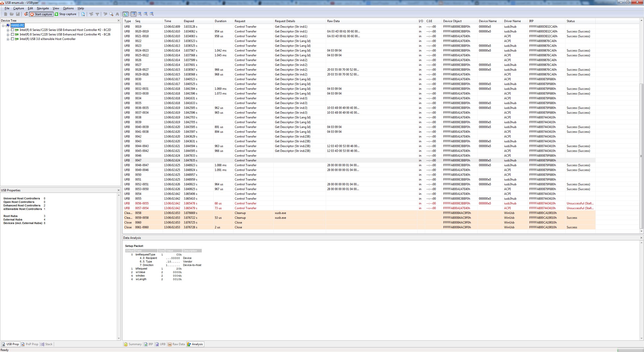Click the view layout 2 icon

(139, 14)
